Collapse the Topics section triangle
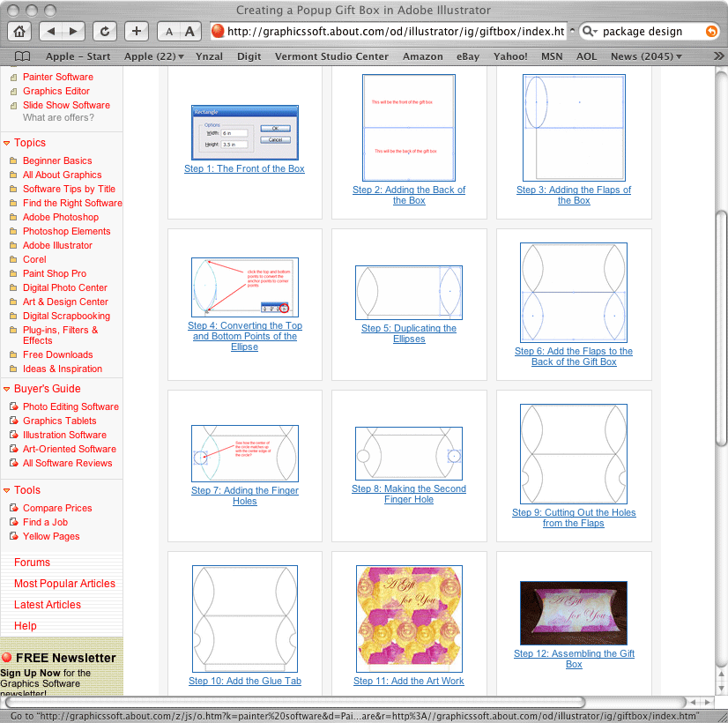Viewport: 728px width, 723px height. click(x=6, y=143)
